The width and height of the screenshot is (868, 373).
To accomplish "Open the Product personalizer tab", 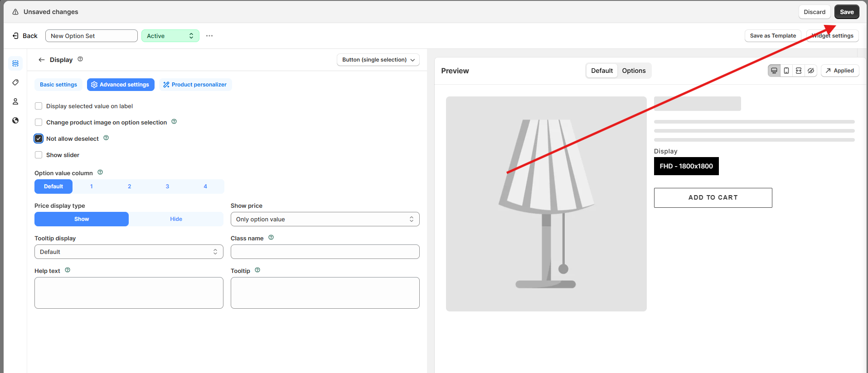I will [x=195, y=85].
